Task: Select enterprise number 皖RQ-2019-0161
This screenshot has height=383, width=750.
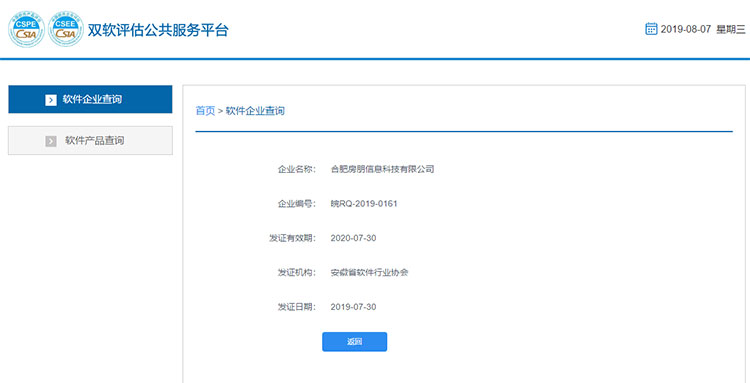Action: click(x=364, y=204)
